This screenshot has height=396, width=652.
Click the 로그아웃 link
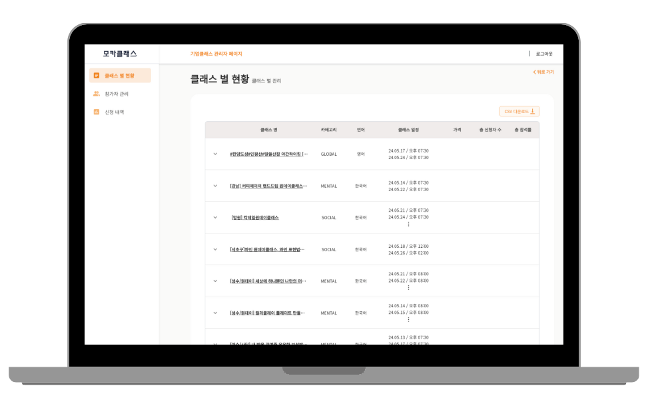(544, 54)
